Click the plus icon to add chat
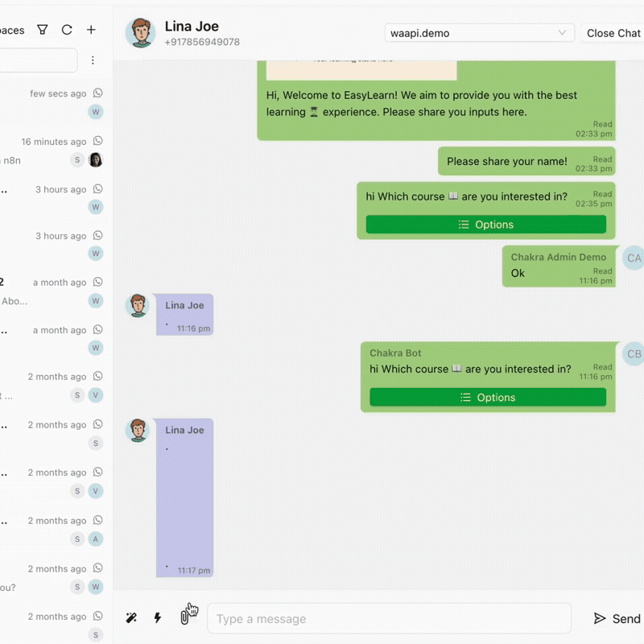The height and width of the screenshot is (644, 644). [x=91, y=30]
